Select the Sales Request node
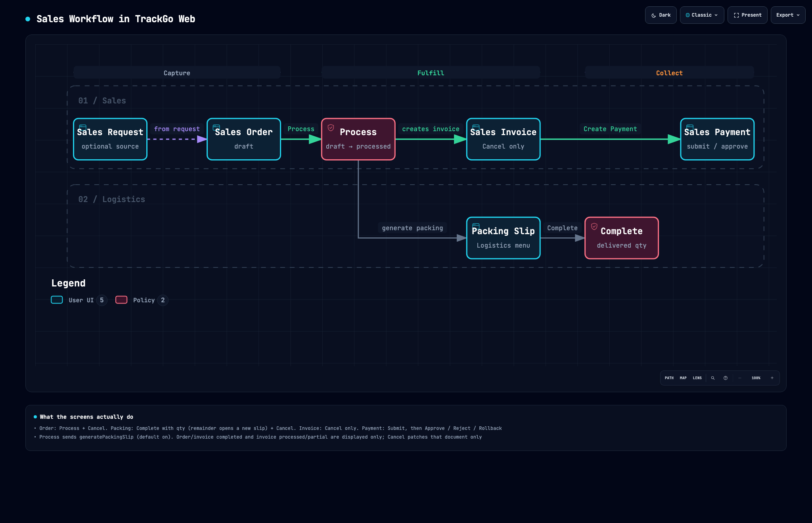Screen dimensions: 812x523 point(110,139)
